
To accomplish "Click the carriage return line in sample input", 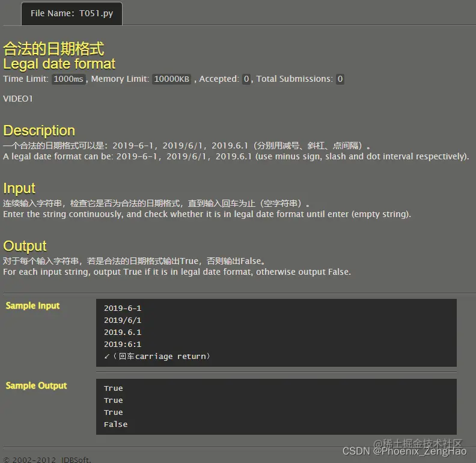I will click(x=157, y=357).
